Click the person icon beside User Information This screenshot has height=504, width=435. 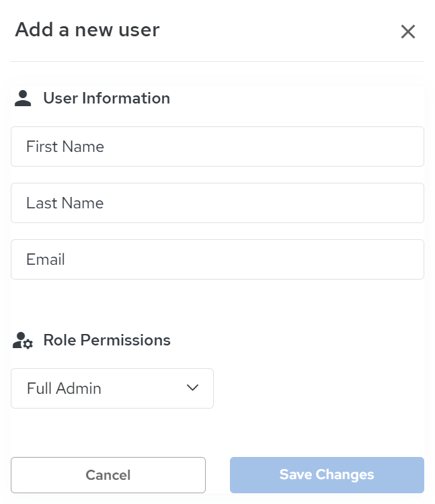click(23, 98)
